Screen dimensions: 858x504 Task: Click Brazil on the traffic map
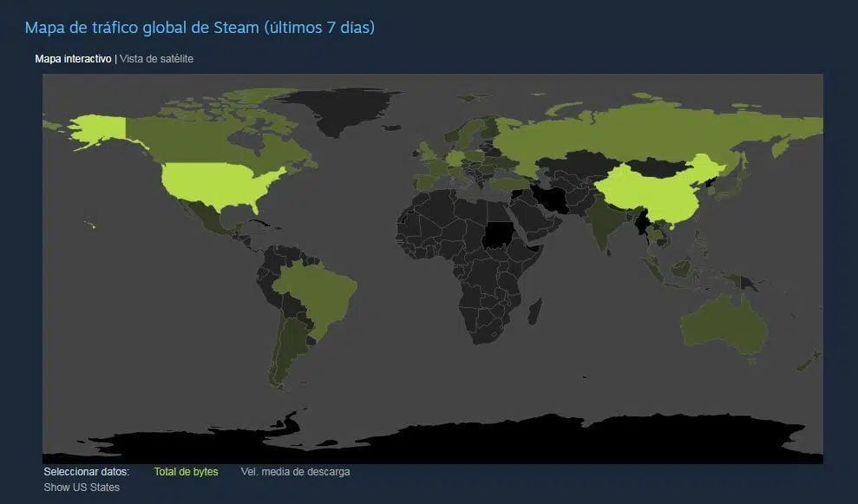pos(318,296)
